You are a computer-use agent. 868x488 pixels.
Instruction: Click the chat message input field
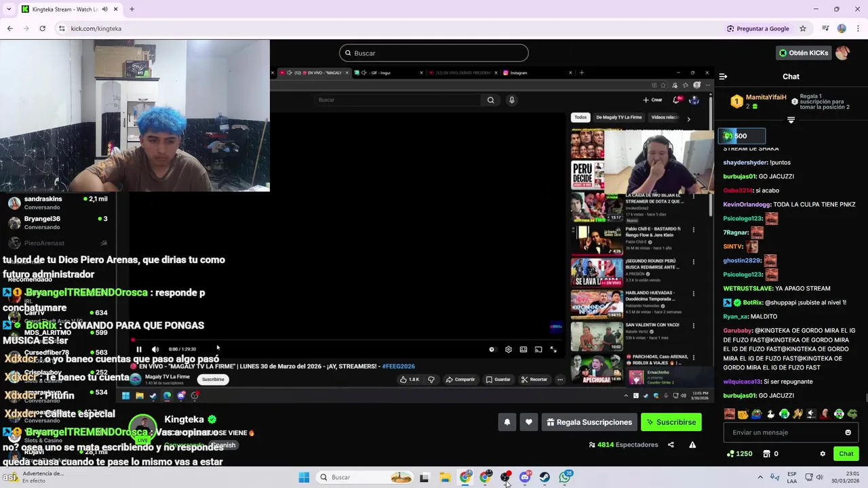point(790,432)
